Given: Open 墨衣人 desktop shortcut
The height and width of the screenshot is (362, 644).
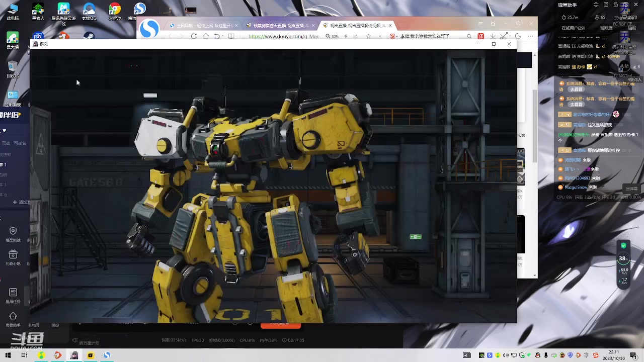Looking at the screenshot, I should (x=38, y=11).
